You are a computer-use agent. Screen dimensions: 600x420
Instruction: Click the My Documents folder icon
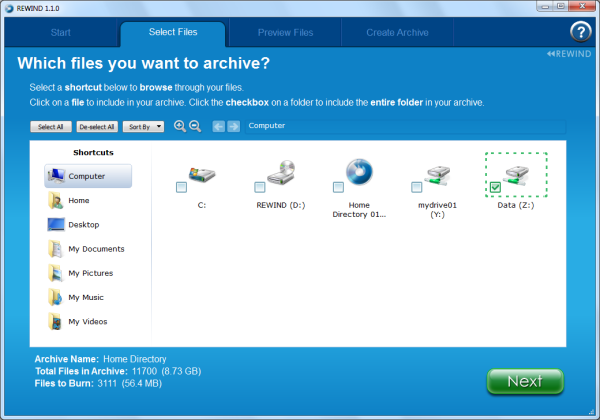point(55,249)
